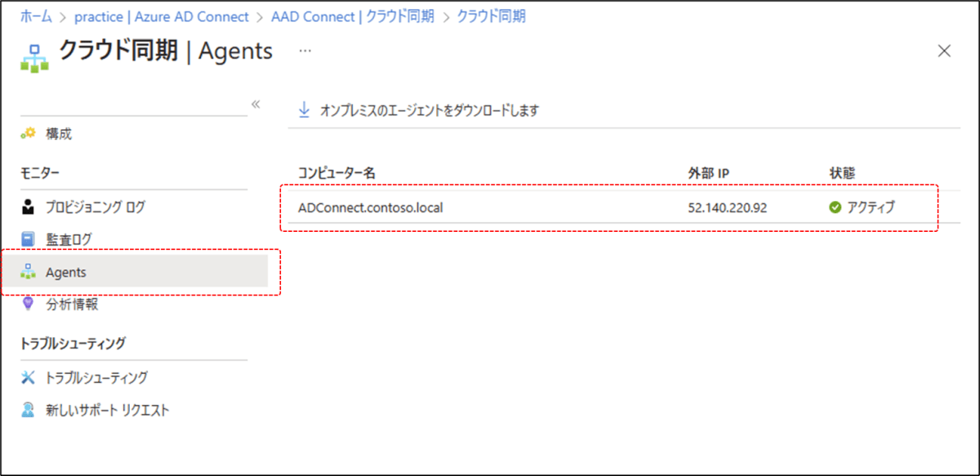This screenshot has width=980, height=476.
Task: Click the provisioning log person icon
Action: click(29, 207)
